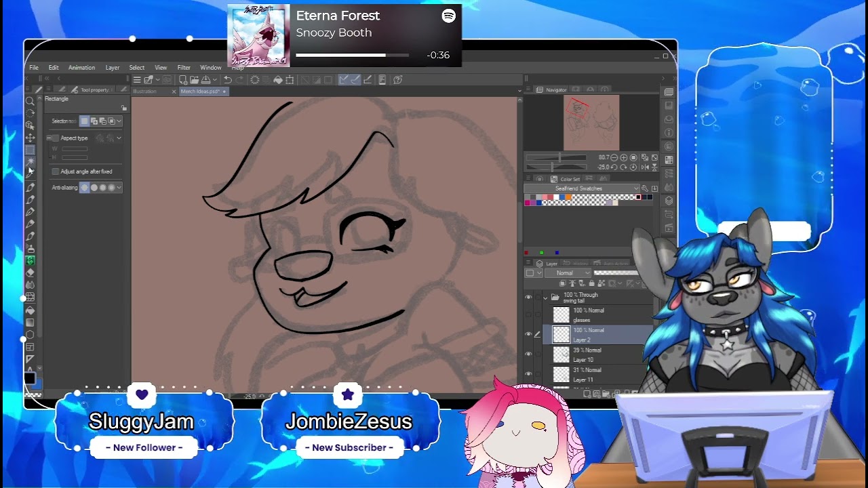Click the smartphone connection icon
868x488 pixels.
[x=382, y=80]
